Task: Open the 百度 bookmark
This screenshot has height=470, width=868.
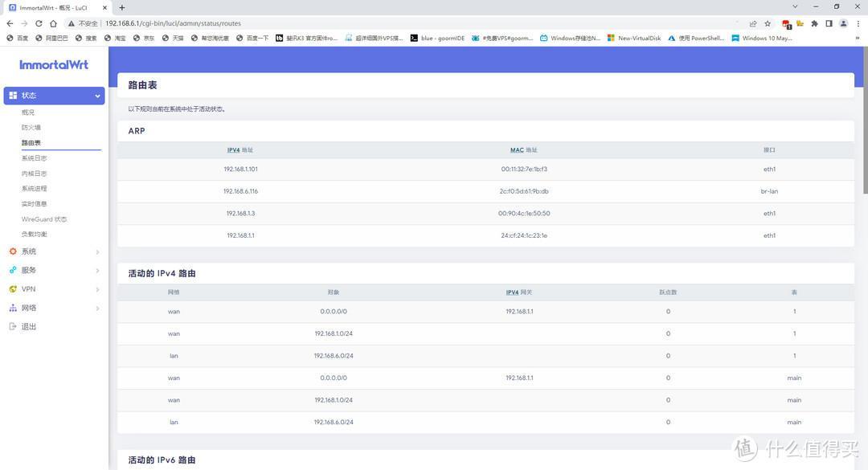Action: click(17, 39)
